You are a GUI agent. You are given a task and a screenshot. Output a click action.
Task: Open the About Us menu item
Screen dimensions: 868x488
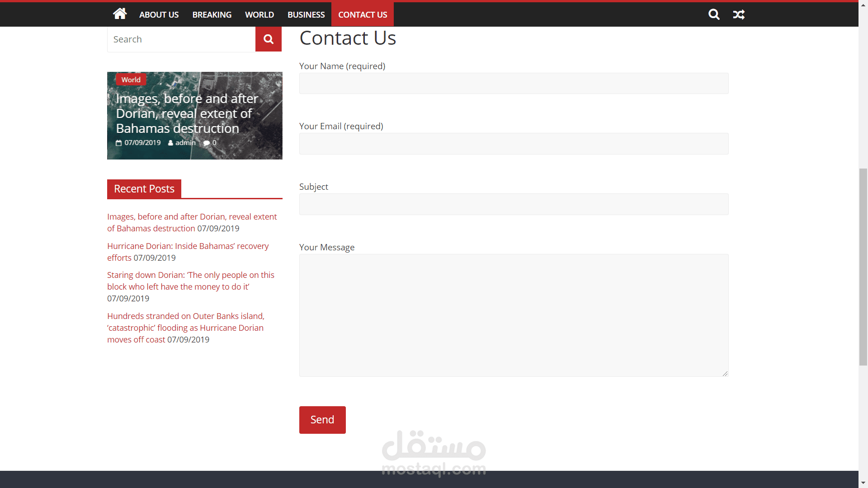[x=159, y=14]
